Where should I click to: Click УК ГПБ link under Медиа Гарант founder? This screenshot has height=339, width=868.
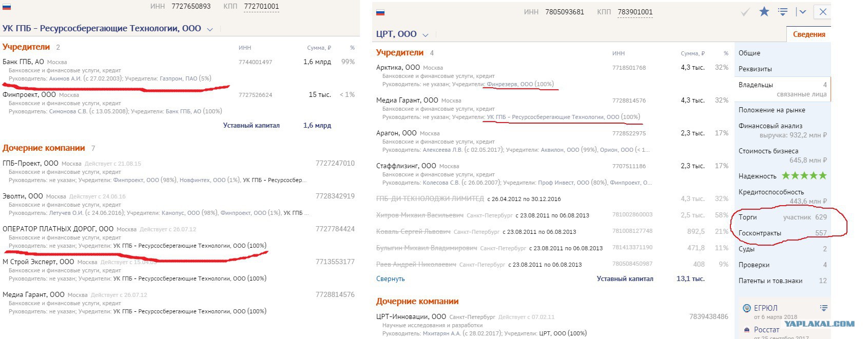click(x=564, y=117)
